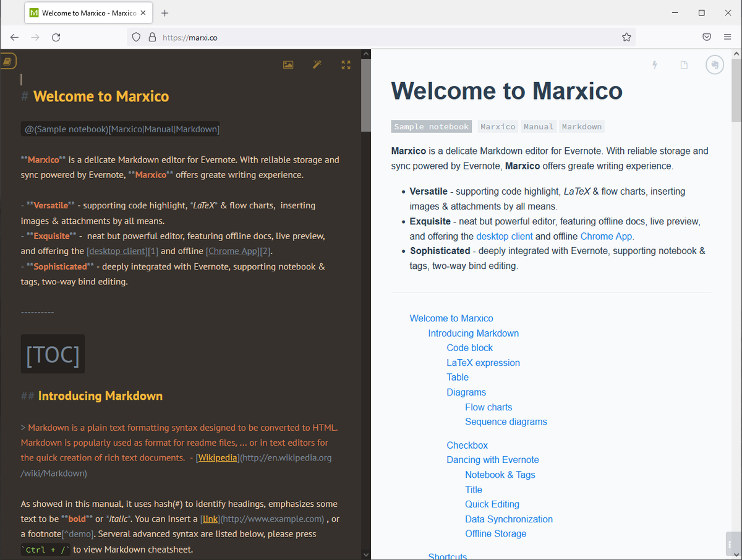Click the Welcome to Marxico preview title
Viewport: 742px width, 560px height.
point(506,91)
